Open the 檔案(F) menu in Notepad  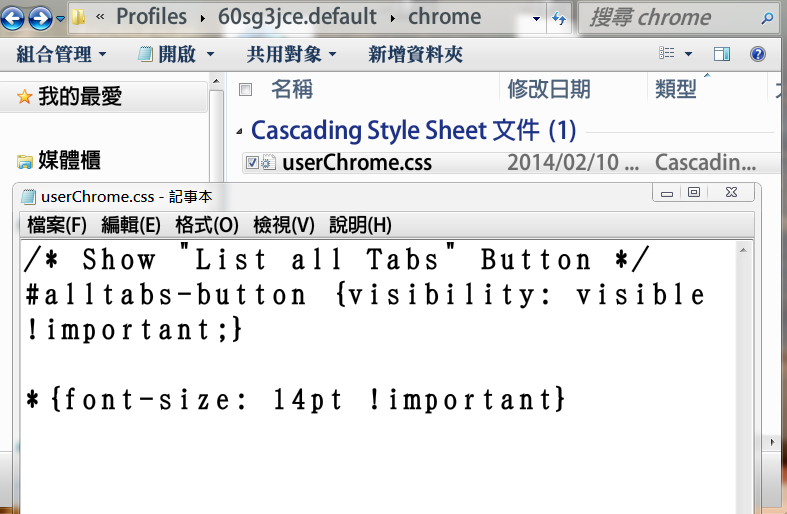coord(57,225)
